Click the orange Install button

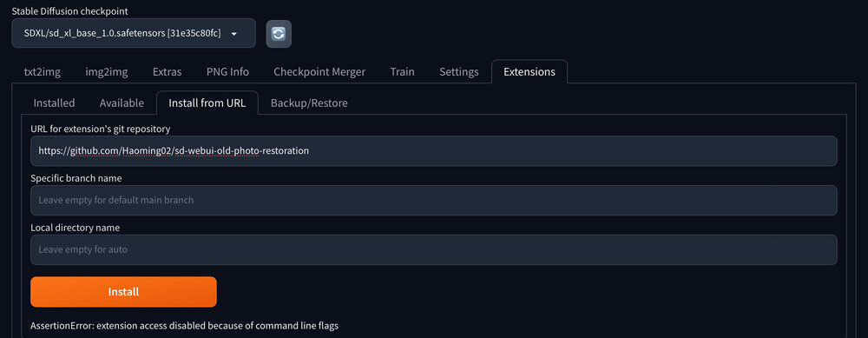123,292
